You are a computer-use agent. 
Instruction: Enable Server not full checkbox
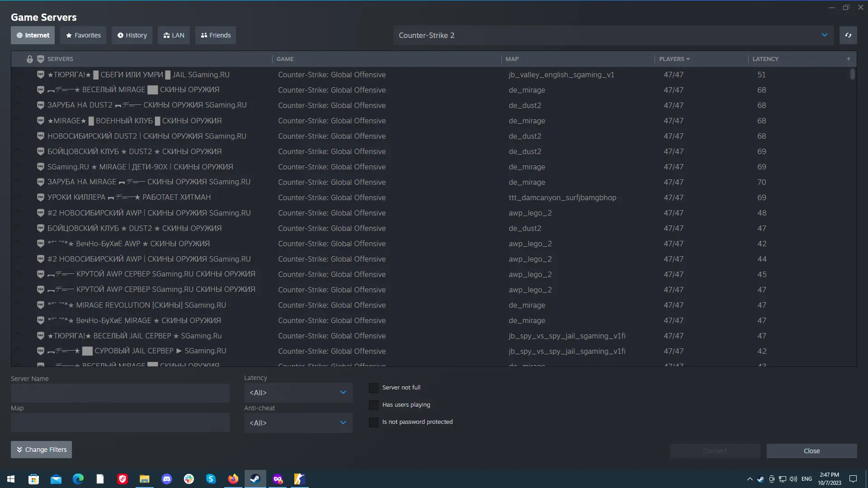click(x=374, y=388)
